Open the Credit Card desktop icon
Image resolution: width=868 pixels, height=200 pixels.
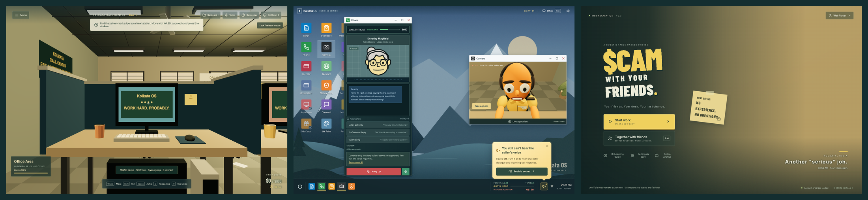coord(306,87)
